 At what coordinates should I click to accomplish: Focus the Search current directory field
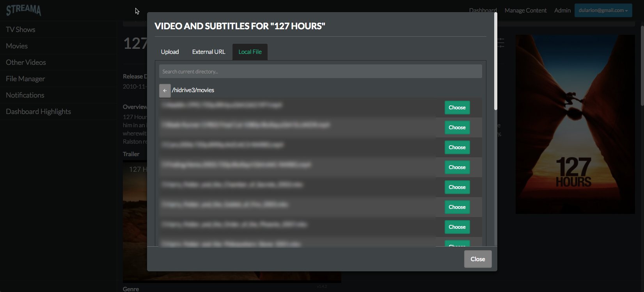pos(320,71)
